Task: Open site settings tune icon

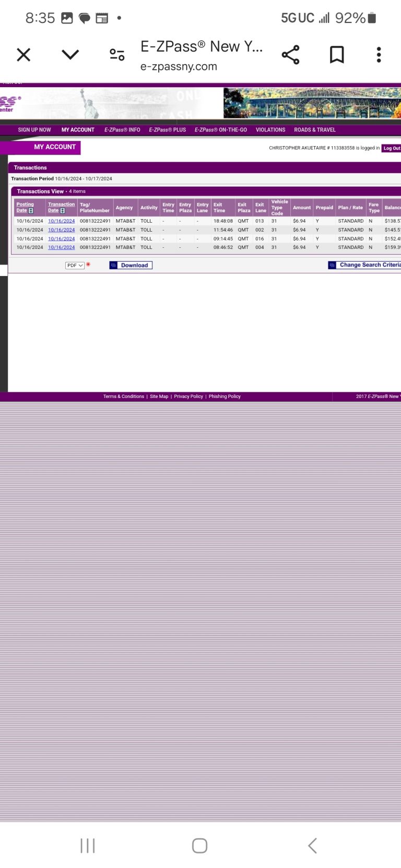Action: pyautogui.click(x=117, y=55)
